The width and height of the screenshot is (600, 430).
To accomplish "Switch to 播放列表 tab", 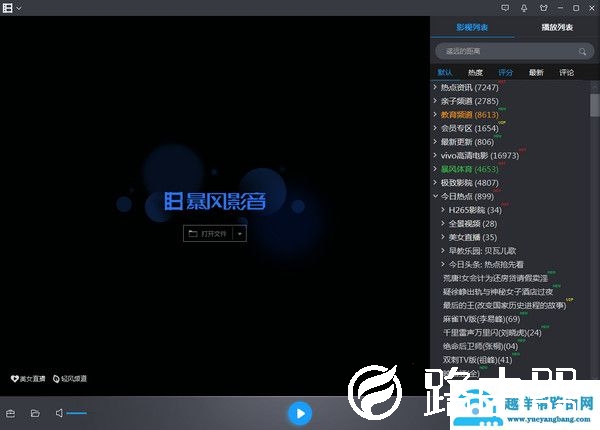I will 557,27.
